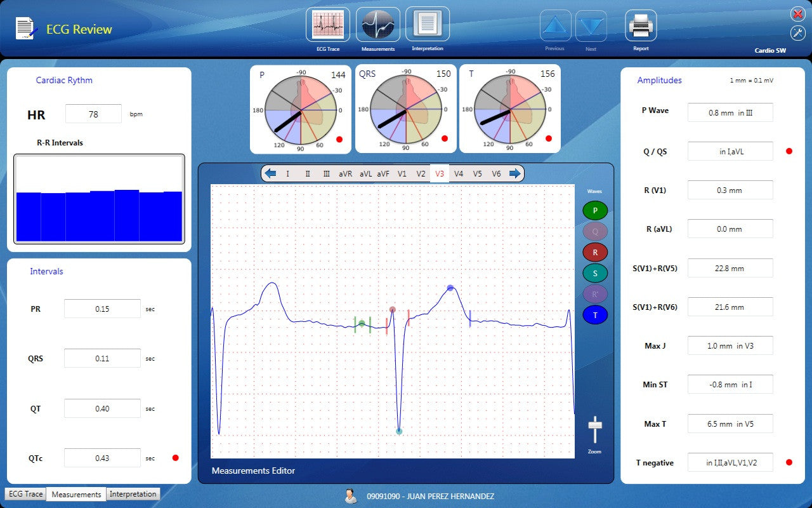
Task: Toggle the green P wave marker
Action: tap(594, 210)
